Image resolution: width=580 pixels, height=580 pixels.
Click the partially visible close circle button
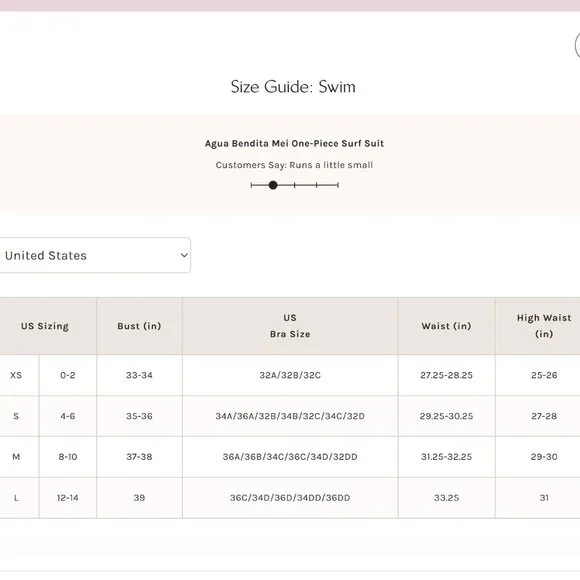tap(577, 46)
